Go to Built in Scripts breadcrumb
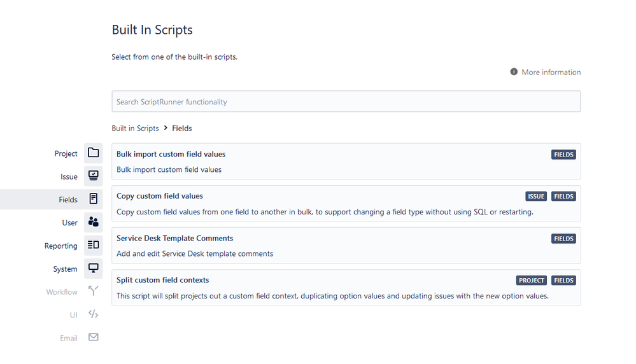This screenshot has width=636, height=364. pos(135,129)
